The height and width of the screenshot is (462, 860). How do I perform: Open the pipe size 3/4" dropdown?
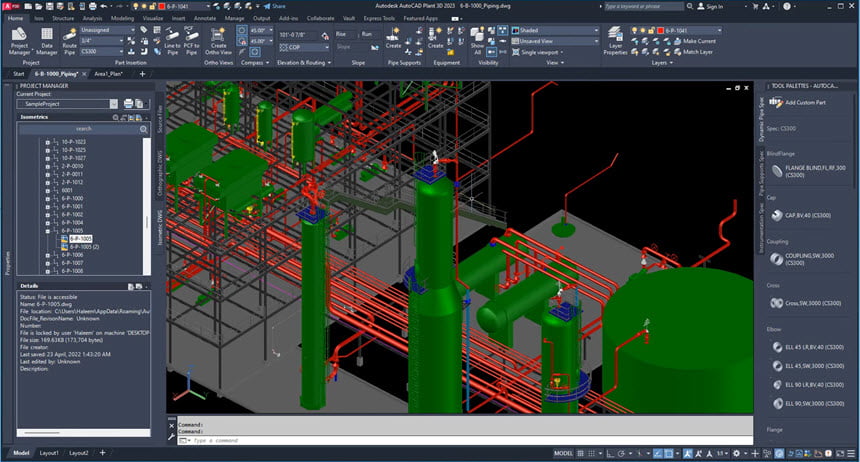(102, 41)
